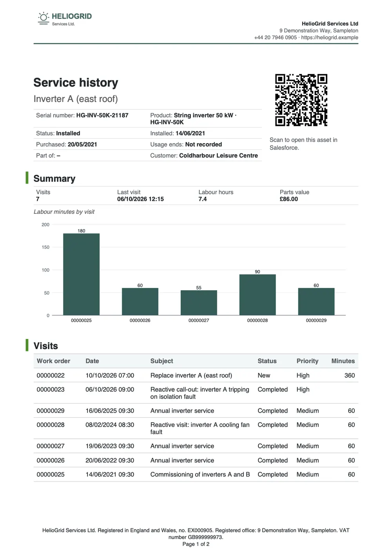Click the "Subject" column header
The width and height of the screenshot is (392, 555).
pyautogui.click(x=162, y=361)
